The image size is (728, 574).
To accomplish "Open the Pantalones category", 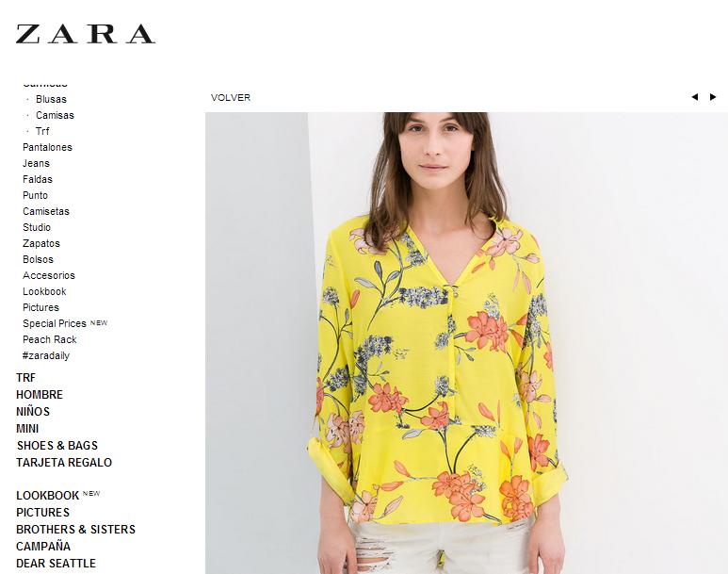I will (47, 147).
